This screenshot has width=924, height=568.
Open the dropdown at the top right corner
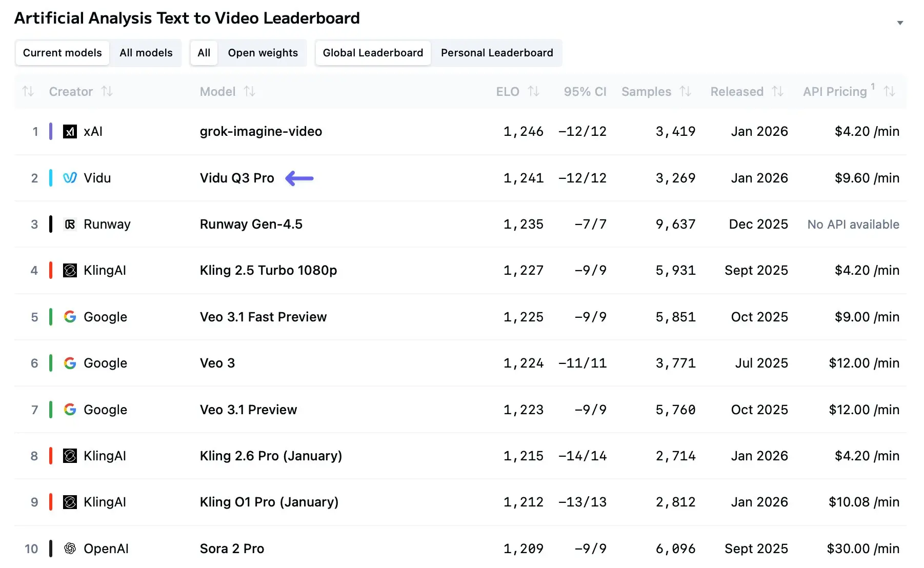point(901,23)
